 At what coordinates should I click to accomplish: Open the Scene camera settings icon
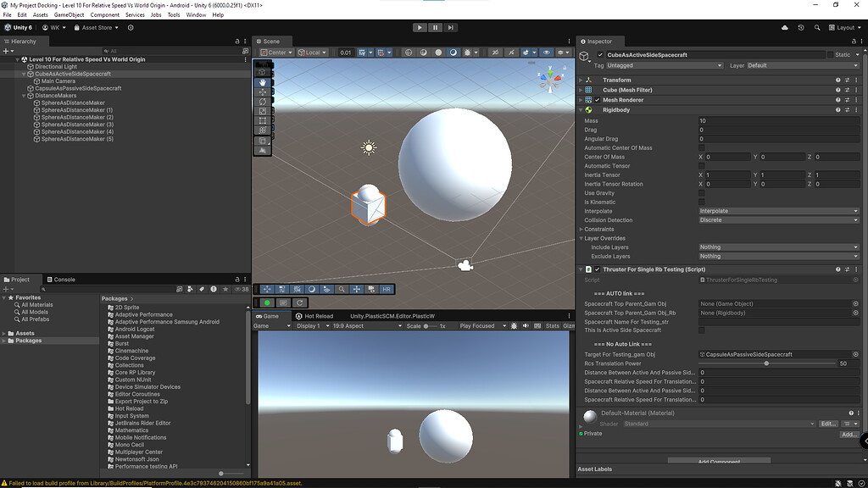(x=560, y=52)
